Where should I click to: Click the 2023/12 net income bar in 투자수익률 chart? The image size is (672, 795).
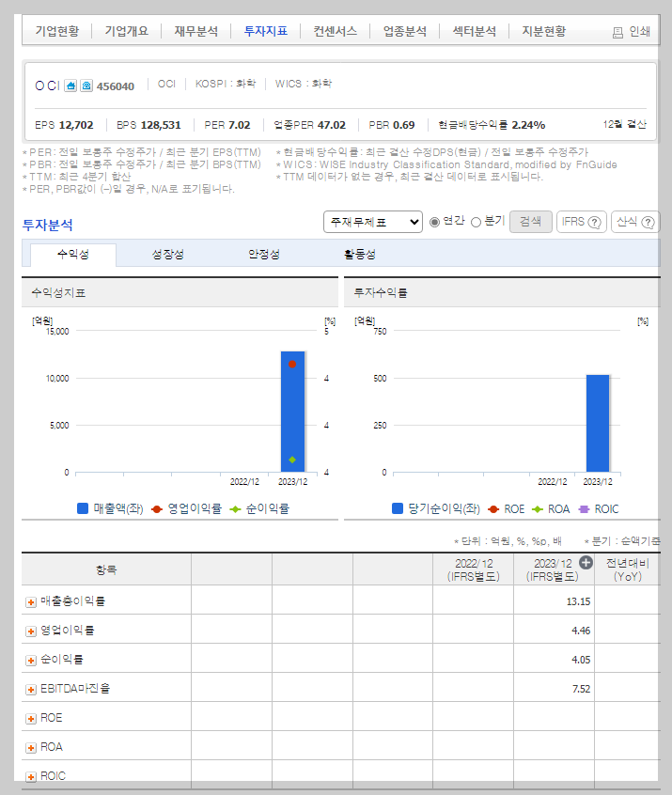[598, 424]
